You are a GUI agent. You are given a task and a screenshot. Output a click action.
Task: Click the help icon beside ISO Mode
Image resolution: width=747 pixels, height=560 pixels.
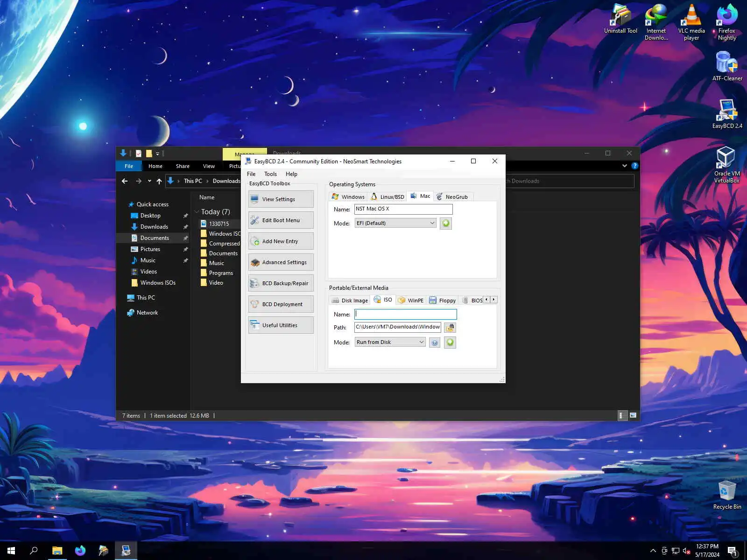(x=435, y=343)
